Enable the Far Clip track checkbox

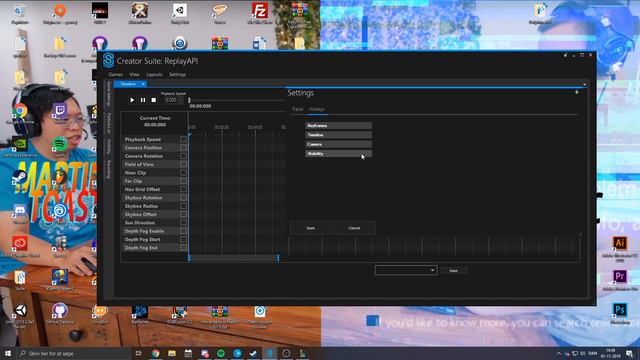pos(183,181)
